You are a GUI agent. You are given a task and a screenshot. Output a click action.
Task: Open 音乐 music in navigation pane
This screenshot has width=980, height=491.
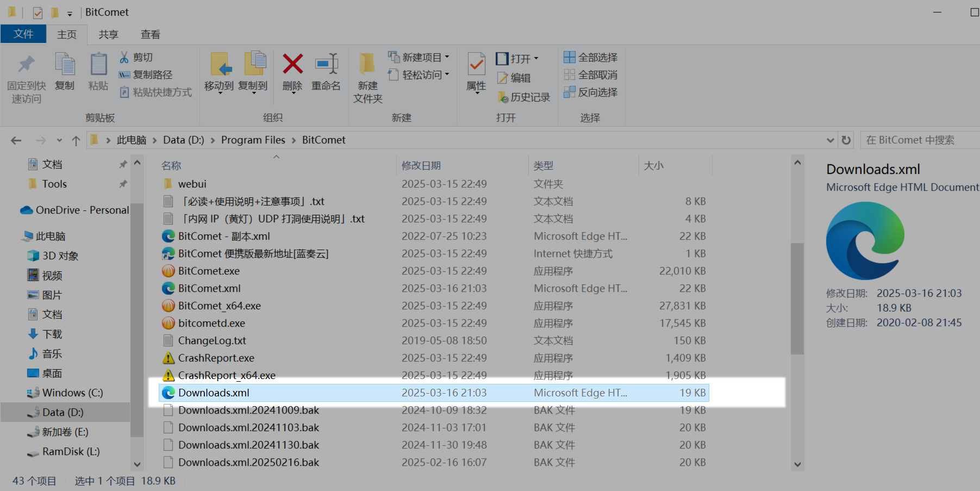pos(52,353)
